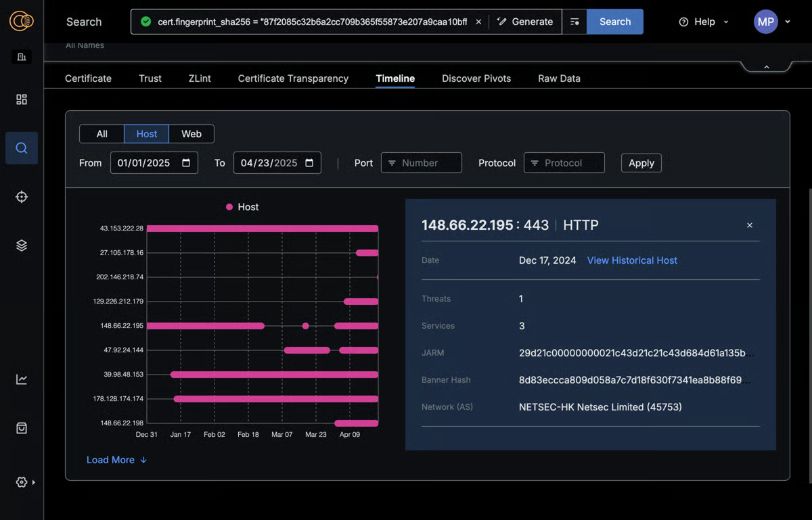Open the Censys logo home icon
This screenshot has width=812, height=520.
(21, 21)
